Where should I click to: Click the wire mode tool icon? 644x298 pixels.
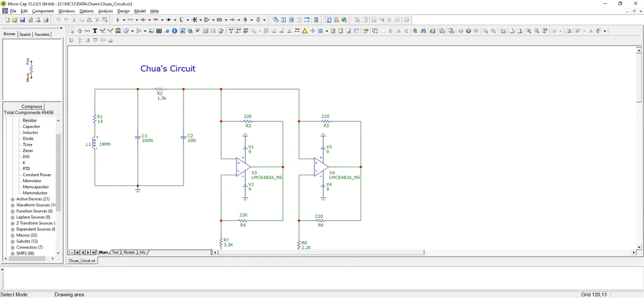coord(102,31)
